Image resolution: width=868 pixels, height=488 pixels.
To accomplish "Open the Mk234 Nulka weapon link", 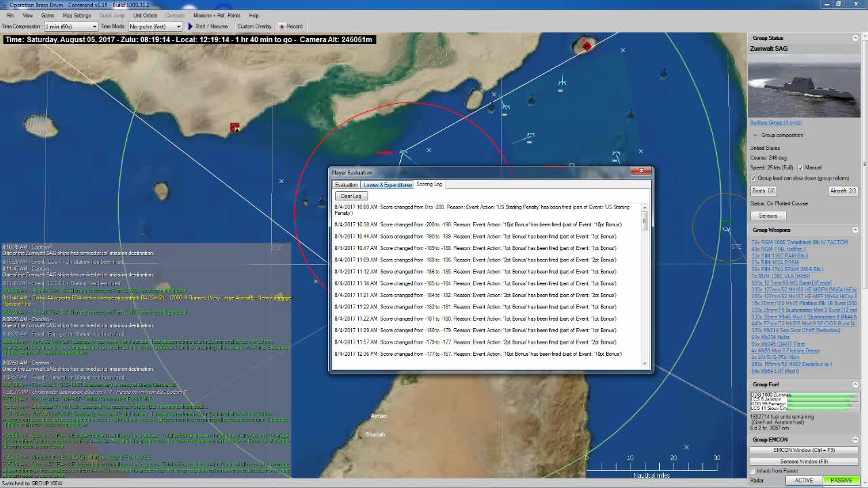I will click(x=771, y=337).
